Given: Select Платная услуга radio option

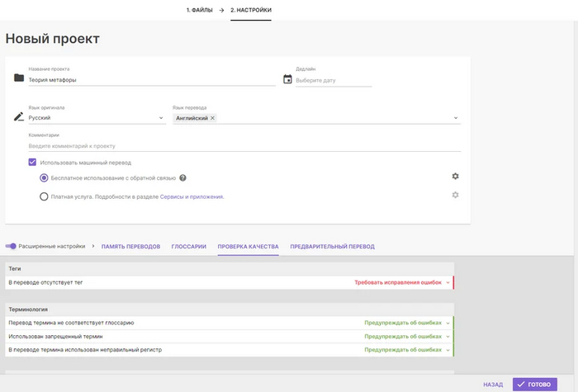Looking at the screenshot, I should 45,196.
